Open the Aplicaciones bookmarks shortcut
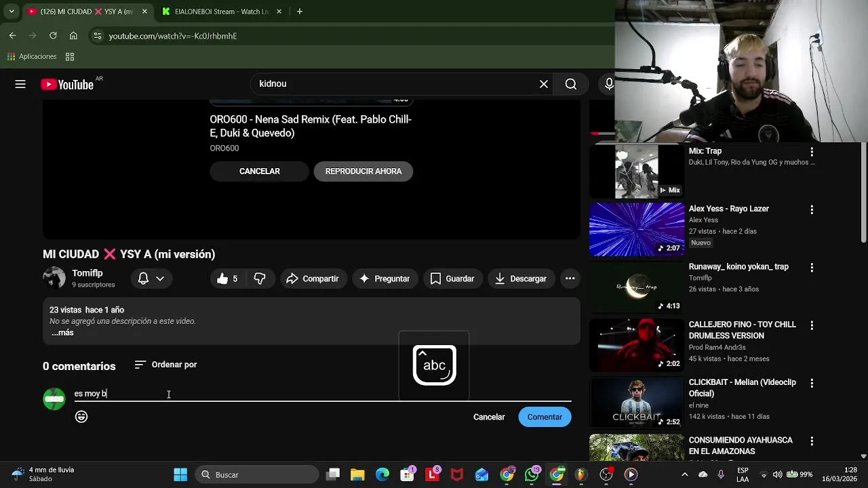This screenshot has height=488, width=868. coord(32,56)
